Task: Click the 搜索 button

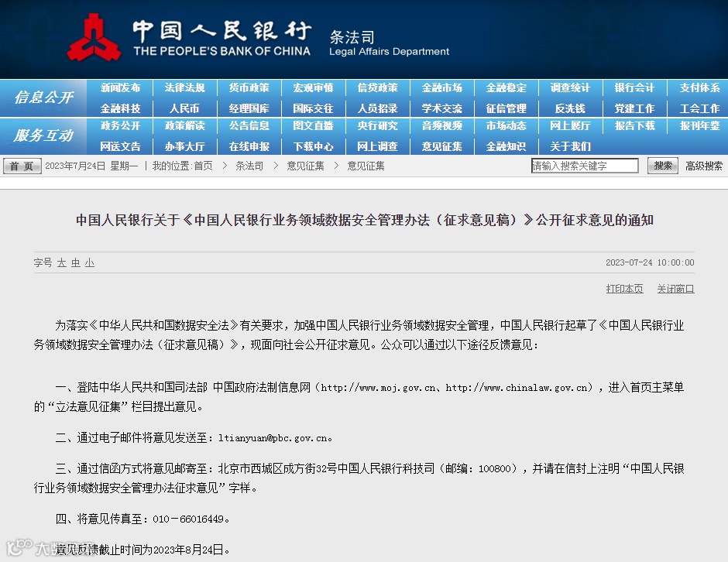Action: point(662,166)
